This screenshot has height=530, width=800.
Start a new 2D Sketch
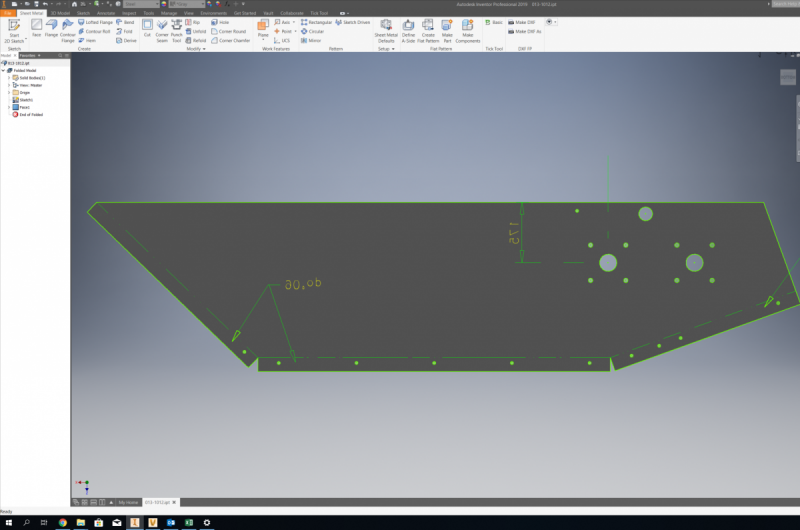click(x=14, y=32)
